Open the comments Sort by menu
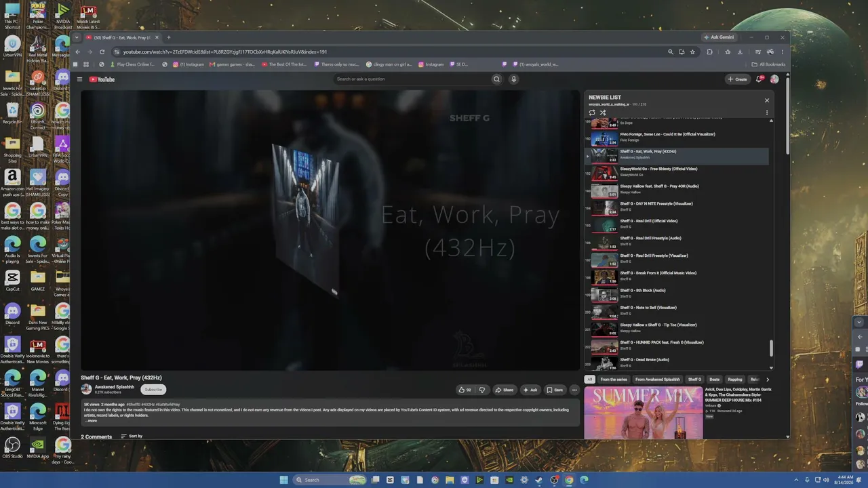Viewport: 868px width, 488px height. (132, 436)
